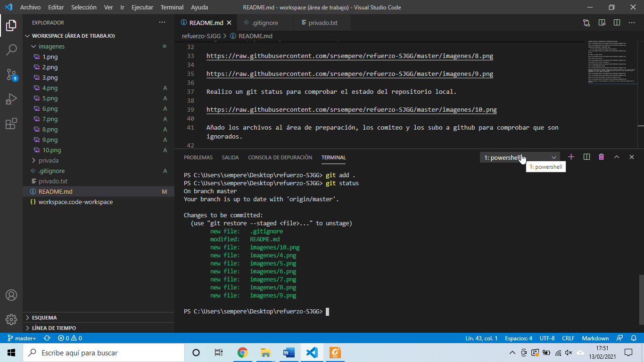This screenshot has height=362, width=644.
Task: Open the Run and Debug view
Action: click(x=11, y=99)
